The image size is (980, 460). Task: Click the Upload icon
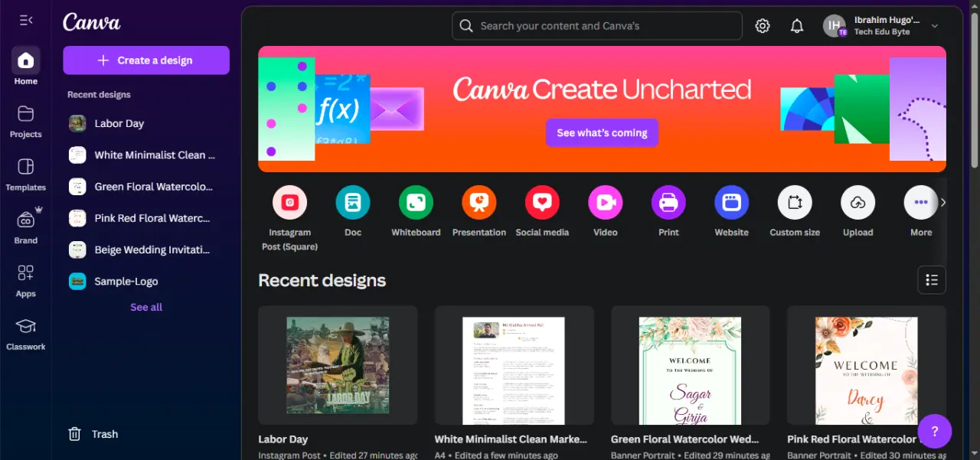pos(857,203)
